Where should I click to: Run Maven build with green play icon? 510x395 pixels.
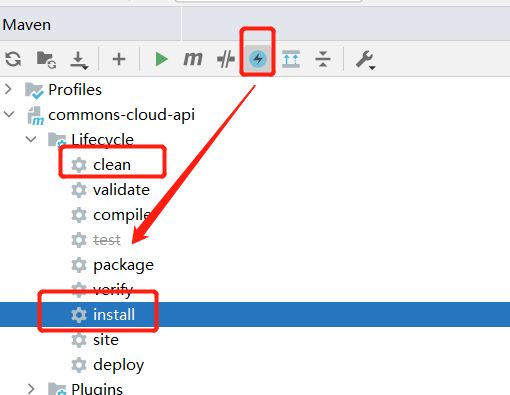click(161, 59)
